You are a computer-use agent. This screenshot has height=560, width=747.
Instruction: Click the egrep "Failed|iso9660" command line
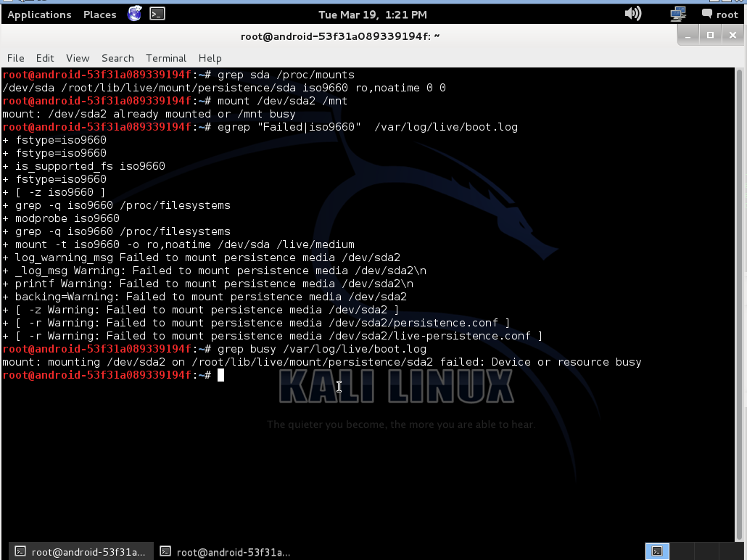click(367, 127)
